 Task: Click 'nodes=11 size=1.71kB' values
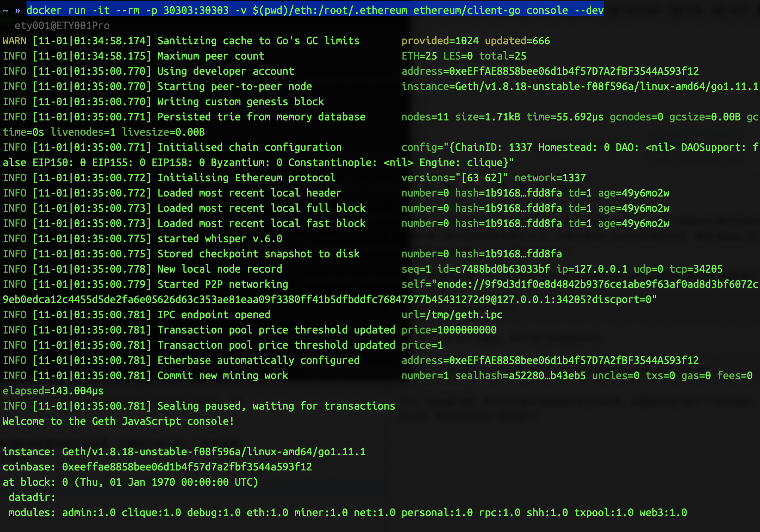[x=461, y=117]
